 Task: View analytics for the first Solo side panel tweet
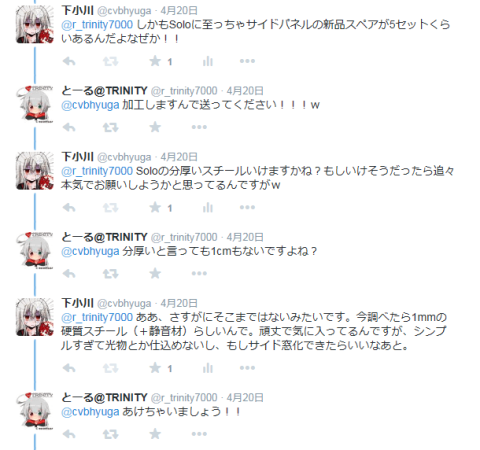point(208,61)
